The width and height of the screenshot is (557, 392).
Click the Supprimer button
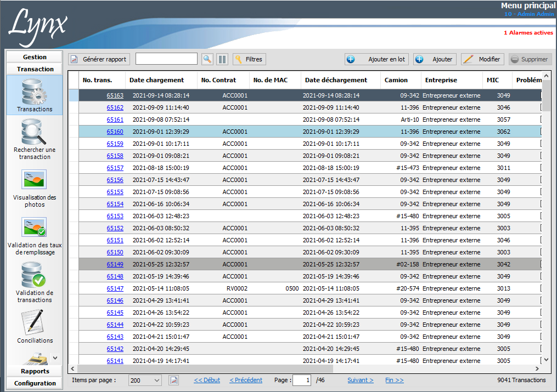(x=530, y=59)
